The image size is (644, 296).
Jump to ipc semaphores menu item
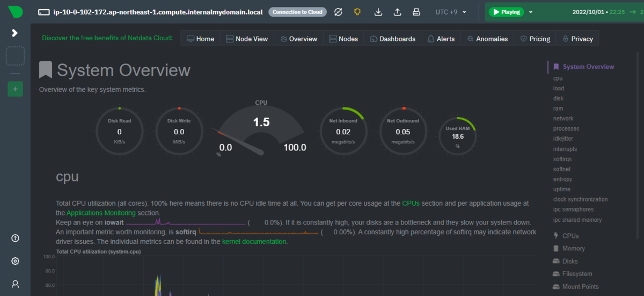[x=573, y=210]
